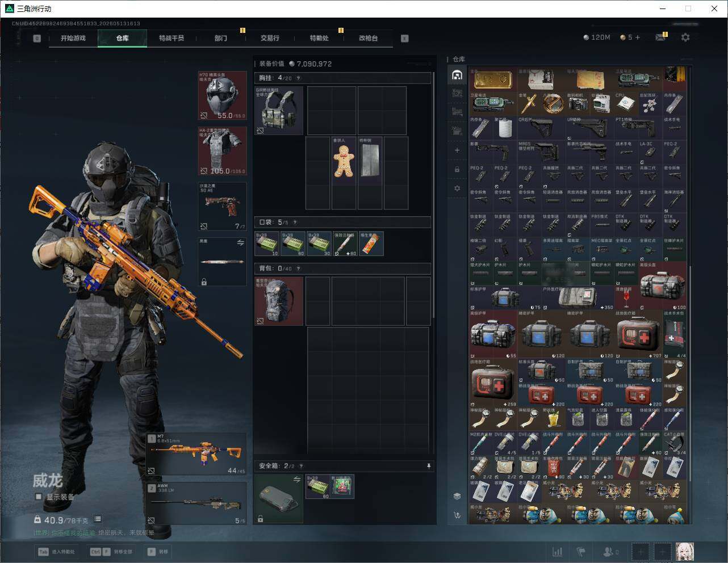Click the auto-organize icon at sidebar bottom

[457, 515]
